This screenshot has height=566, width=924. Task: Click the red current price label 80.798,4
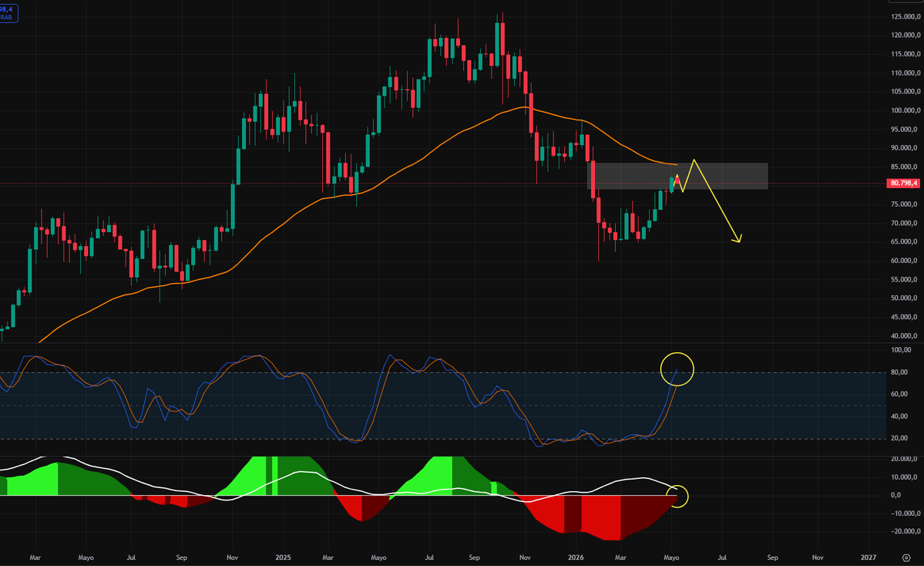(x=903, y=184)
